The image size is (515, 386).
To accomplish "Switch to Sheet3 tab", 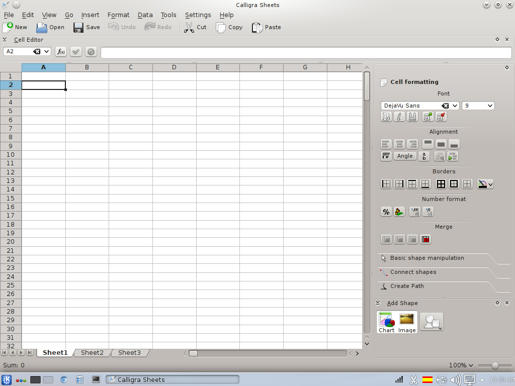I will pyautogui.click(x=130, y=353).
